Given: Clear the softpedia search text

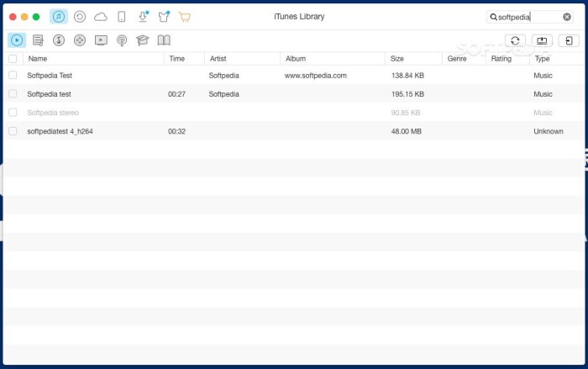Looking at the screenshot, I should pyautogui.click(x=567, y=17).
